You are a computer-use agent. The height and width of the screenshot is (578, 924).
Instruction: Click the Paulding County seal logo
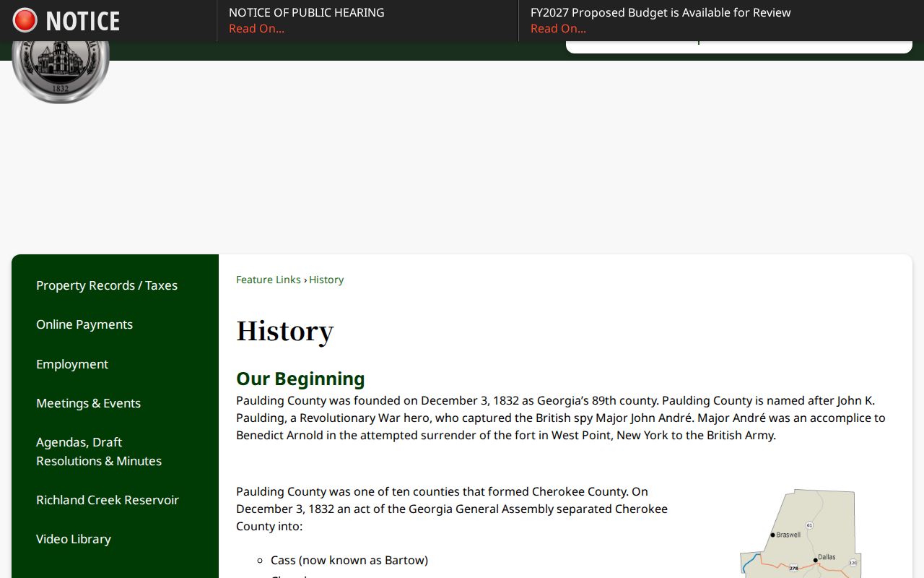coord(61,72)
